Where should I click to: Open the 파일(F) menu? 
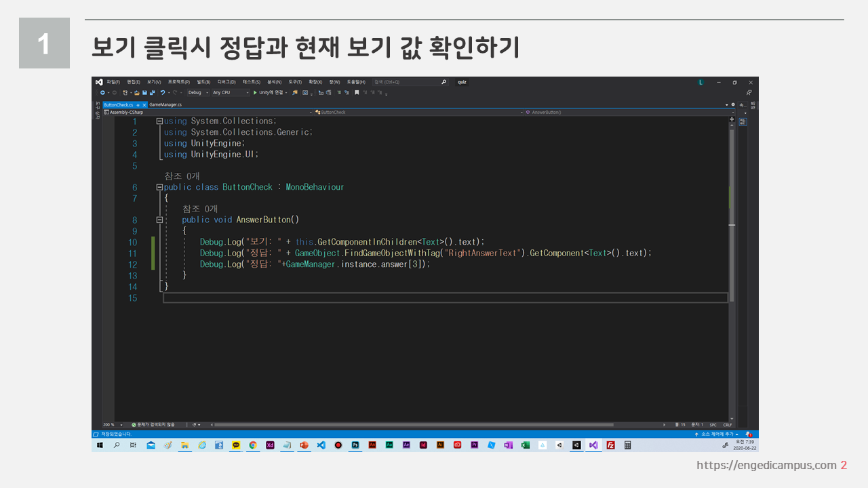click(113, 82)
